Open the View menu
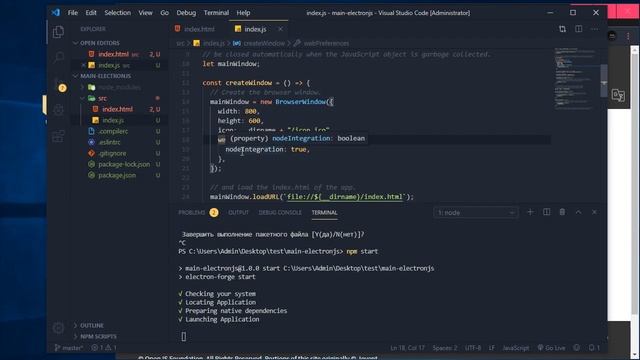Screen dimensions: 640x360 pyautogui.click(x=145, y=13)
